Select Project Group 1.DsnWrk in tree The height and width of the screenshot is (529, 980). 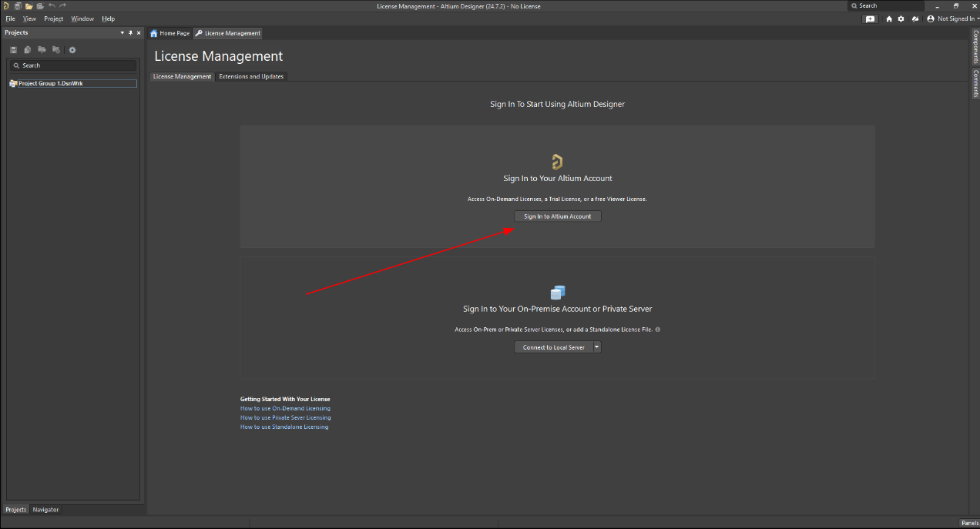[x=73, y=83]
